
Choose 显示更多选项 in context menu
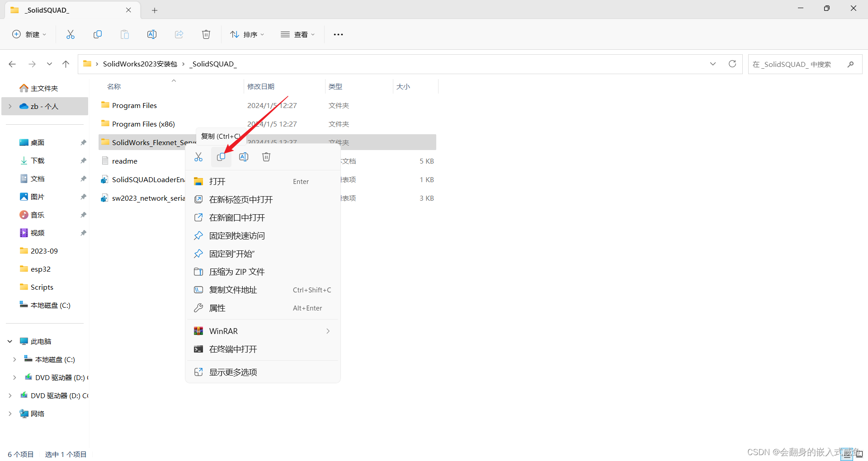[263, 372]
